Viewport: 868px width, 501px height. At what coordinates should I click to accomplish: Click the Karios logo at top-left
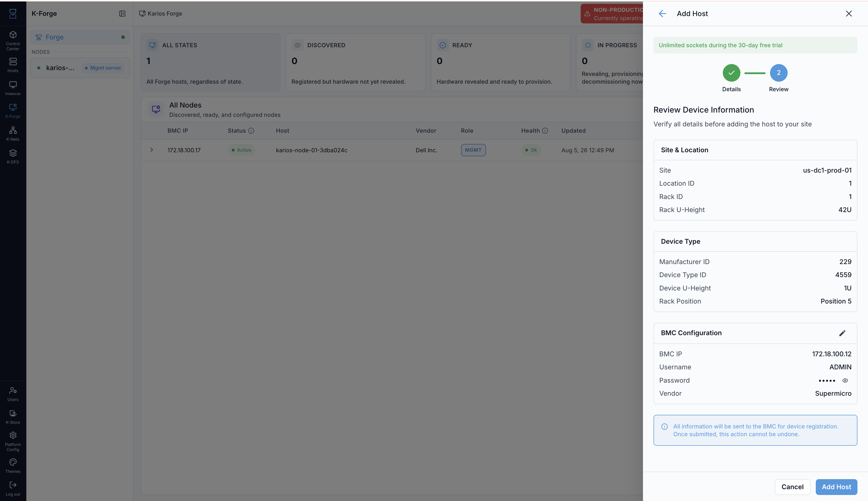coord(13,13)
